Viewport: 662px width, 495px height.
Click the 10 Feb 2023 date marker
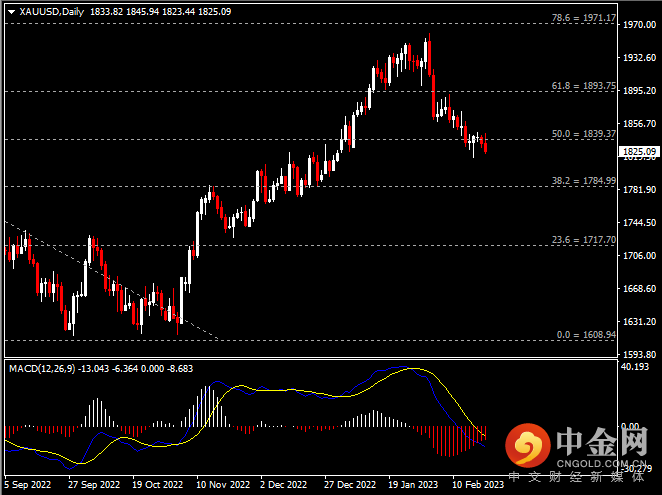pyautogui.click(x=476, y=482)
